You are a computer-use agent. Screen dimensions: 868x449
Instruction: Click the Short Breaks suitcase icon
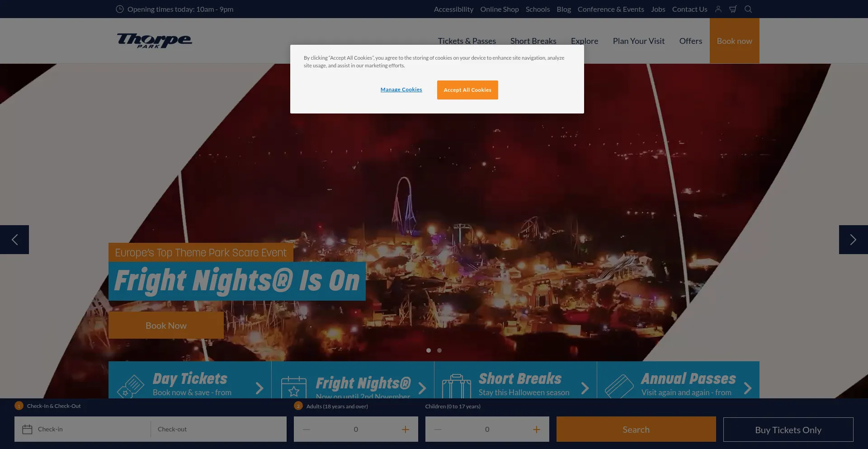point(457,386)
